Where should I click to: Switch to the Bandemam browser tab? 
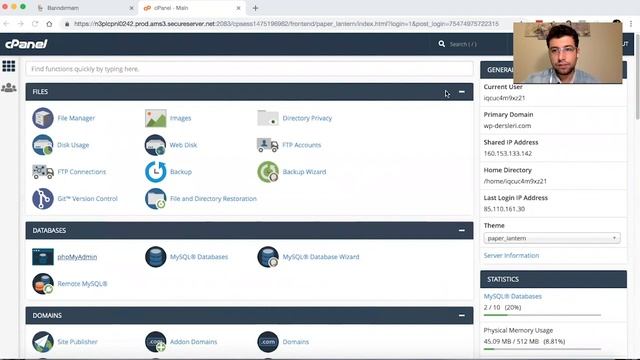click(x=84, y=8)
